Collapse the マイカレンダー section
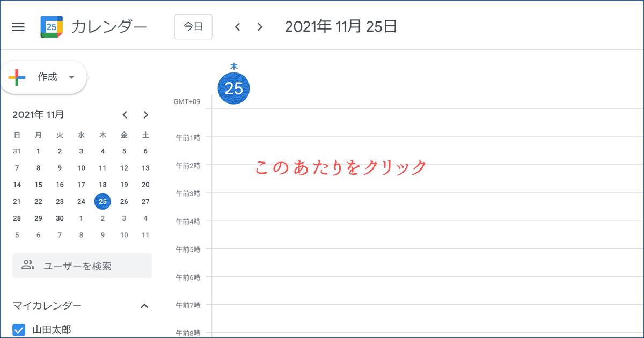This screenshot has width=644, height=338. 144,305
